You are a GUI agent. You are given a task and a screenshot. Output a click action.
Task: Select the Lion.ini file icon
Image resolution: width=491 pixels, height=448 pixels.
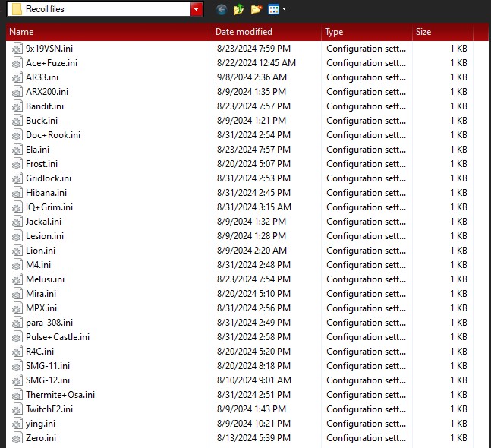tap(17, 250)
